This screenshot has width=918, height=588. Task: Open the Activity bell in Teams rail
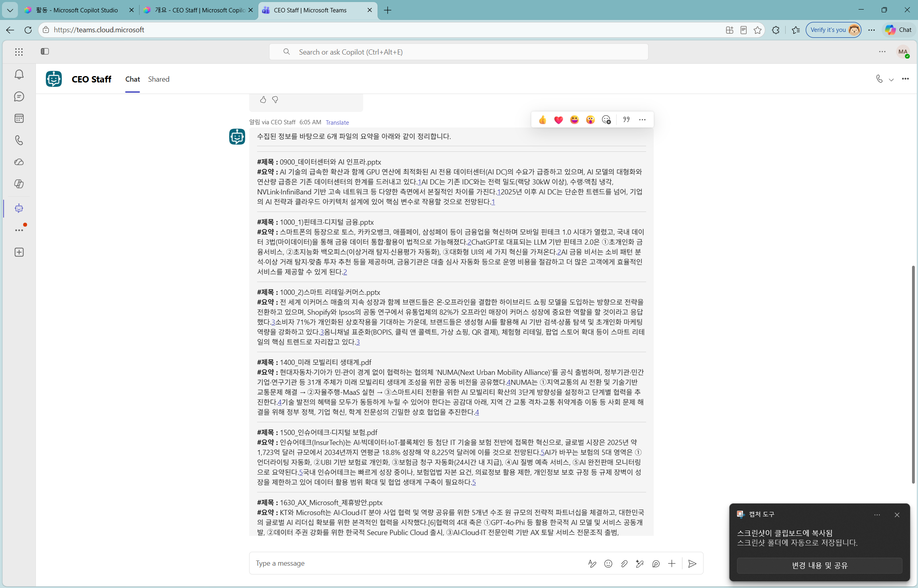19,74
